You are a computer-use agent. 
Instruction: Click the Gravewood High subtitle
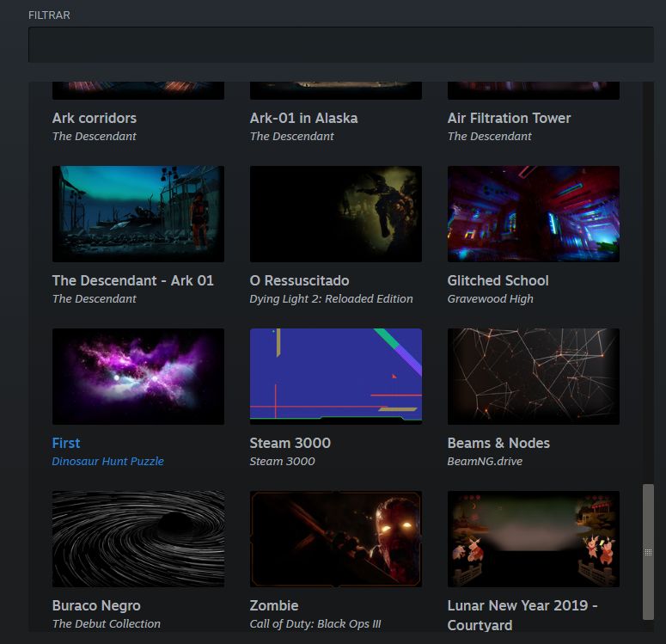coord(490,299)
